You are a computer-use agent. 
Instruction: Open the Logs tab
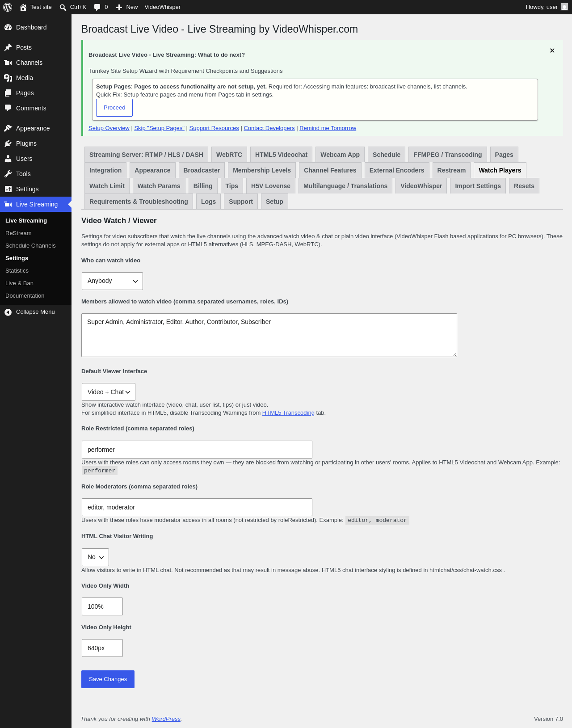[209, 202]
